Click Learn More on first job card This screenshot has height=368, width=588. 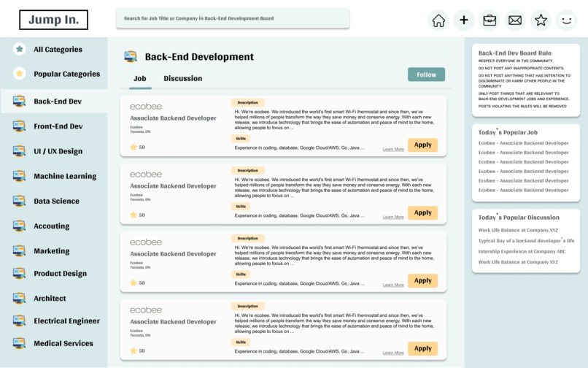pos(393,149)
